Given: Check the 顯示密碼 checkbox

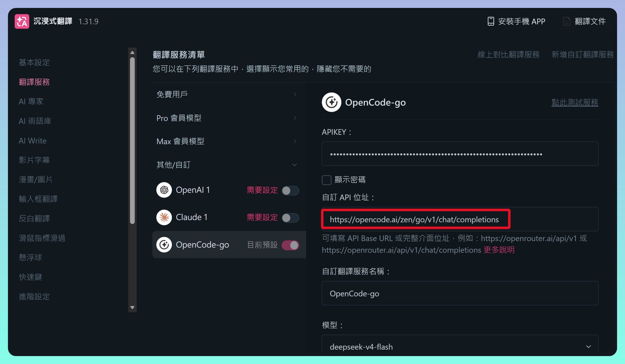Looking at the screenshot, I should click(x=327, y=180).
